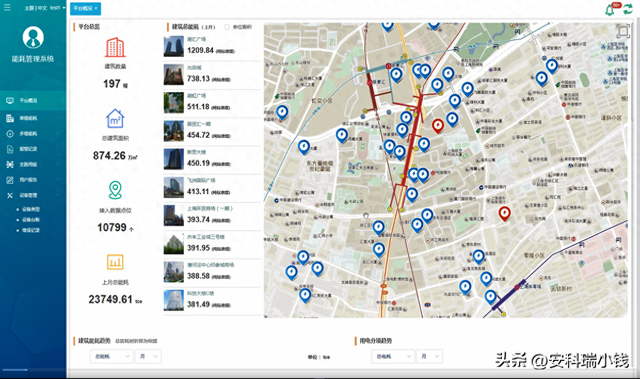
Task: Toggle the hamburger menu to collapse sidebar
Action: click(x=7, y=7)
